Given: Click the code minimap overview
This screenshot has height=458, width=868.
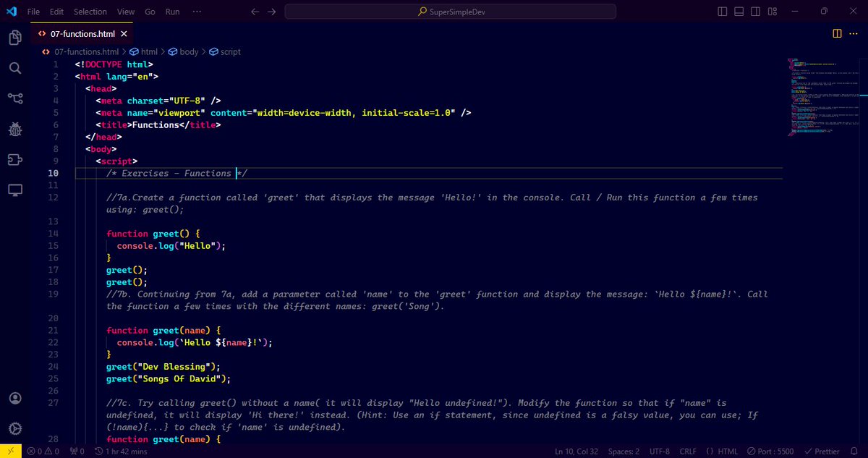Looking at the screenshot, I should pyautogui.click(x=825, y=97).
